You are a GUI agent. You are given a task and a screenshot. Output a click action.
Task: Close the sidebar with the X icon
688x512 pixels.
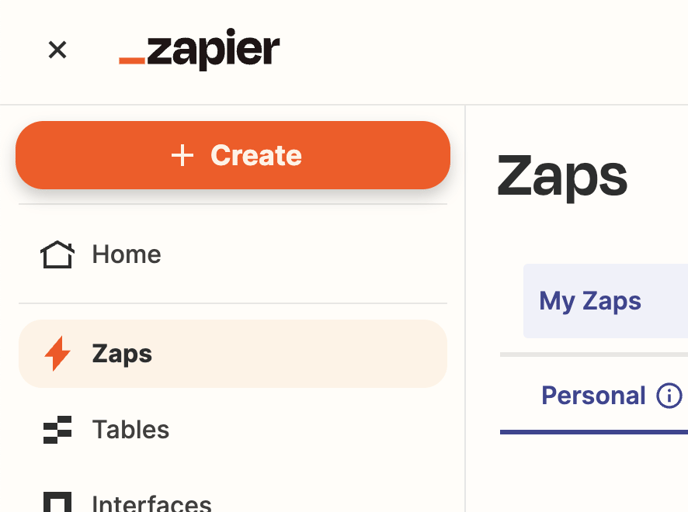tap(57, 50)
